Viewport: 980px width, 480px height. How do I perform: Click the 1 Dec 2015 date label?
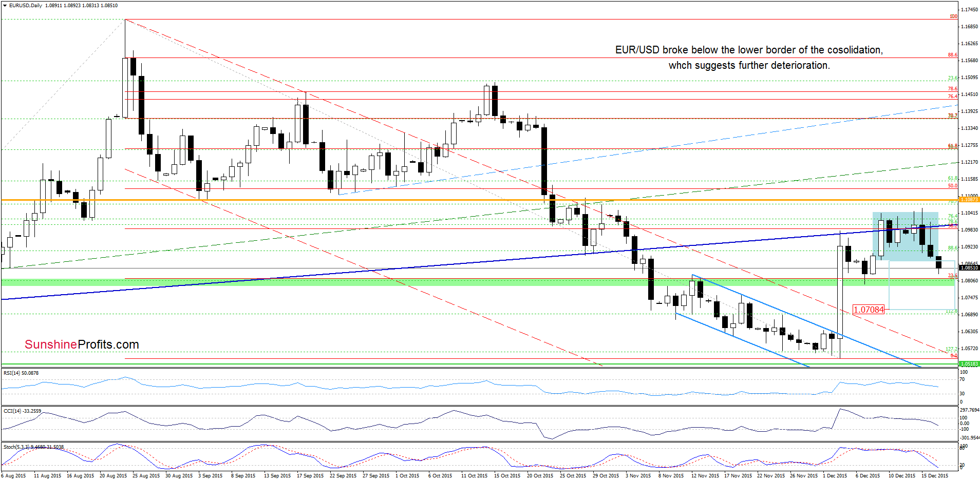pyautogui.click(x=835, y=476)
